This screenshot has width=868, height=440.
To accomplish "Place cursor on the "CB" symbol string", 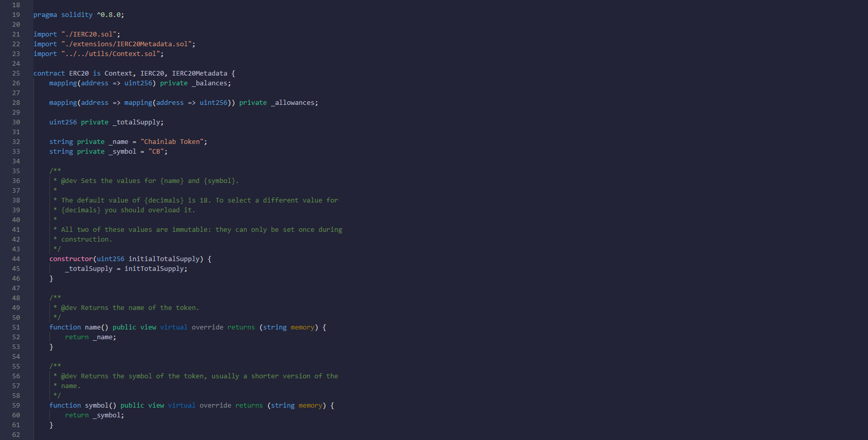I will pyautogui.click(x=156, y=152).
